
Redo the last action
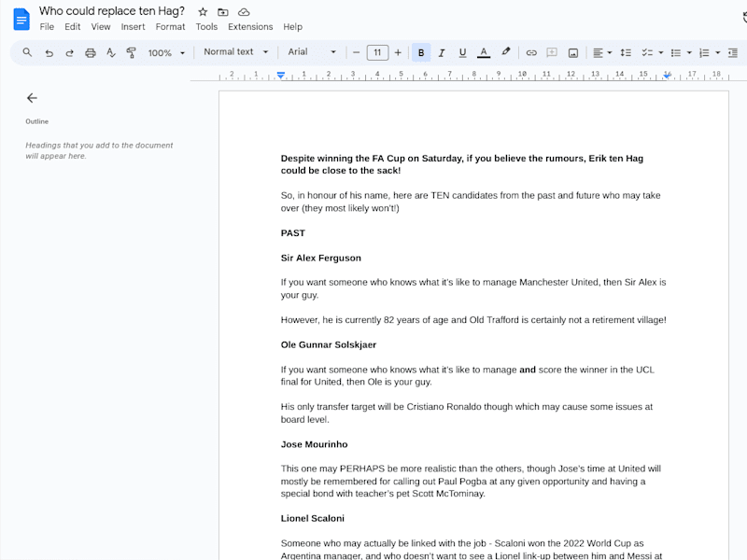(x=69, y=53)
